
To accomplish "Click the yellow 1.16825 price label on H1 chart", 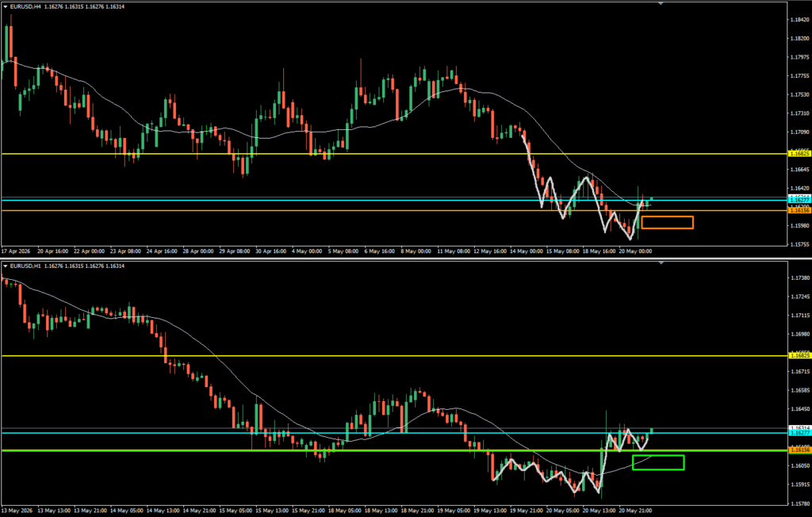I will coord(799,356).
